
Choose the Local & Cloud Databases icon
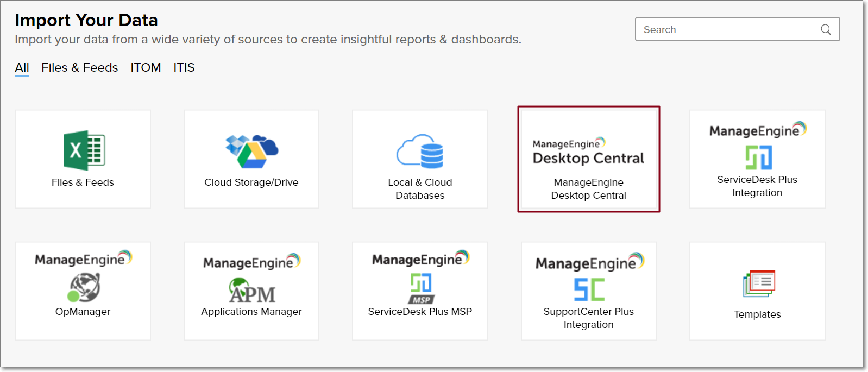click(420, 151)
